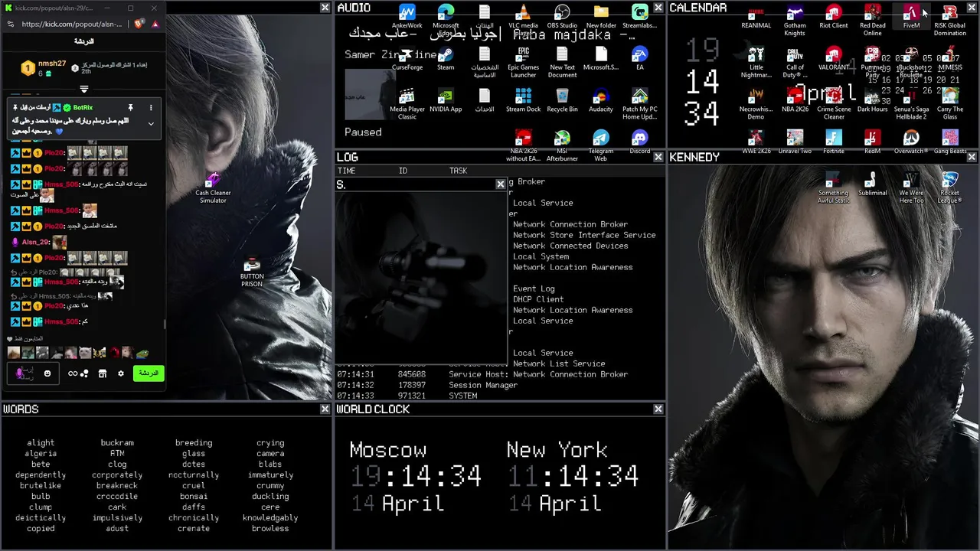Launch Overwatch desktop shortcut
Viewport: 980px width, 551px height.
coord(911,142)
